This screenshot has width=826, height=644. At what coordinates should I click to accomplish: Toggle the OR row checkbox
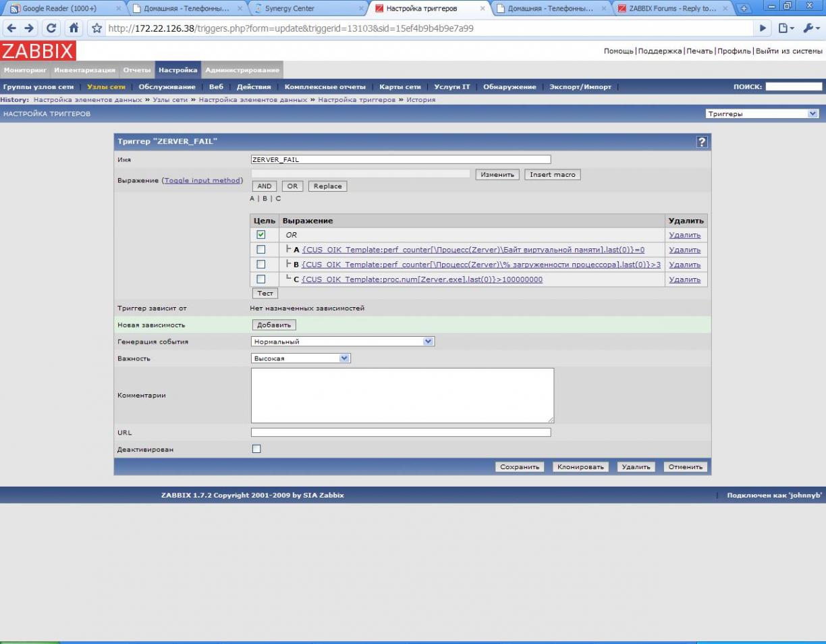click(261, 235)
